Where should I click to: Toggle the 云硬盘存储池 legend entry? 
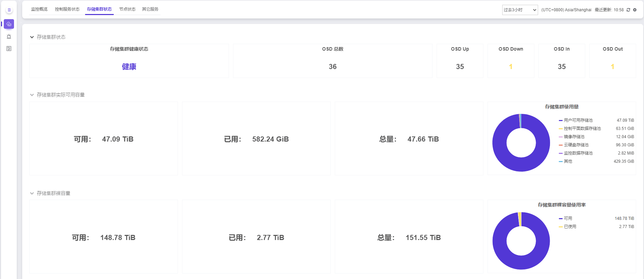(x=576, y=145)
